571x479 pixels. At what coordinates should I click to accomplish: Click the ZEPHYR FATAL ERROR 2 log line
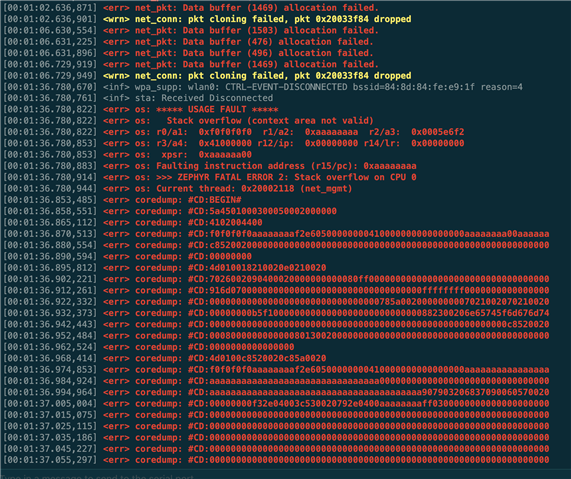click(x=210, y=177)
